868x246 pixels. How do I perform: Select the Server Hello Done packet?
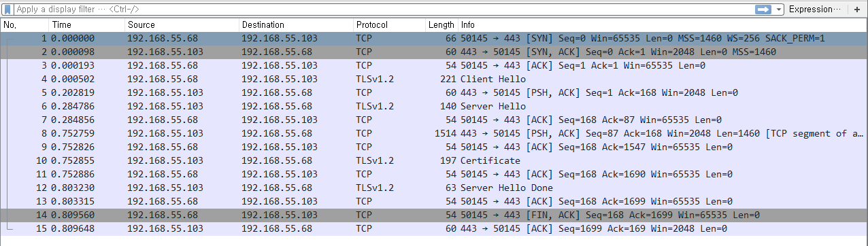[434, 188]
